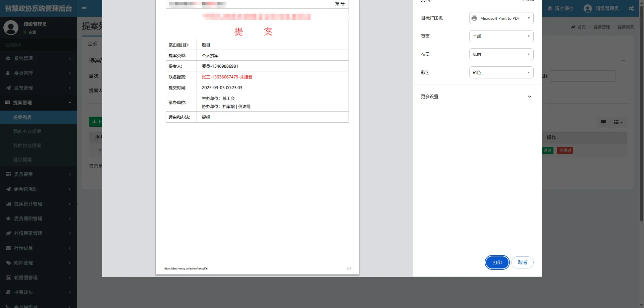Open the 目标打印机 printer dropdown

point(501,18)
